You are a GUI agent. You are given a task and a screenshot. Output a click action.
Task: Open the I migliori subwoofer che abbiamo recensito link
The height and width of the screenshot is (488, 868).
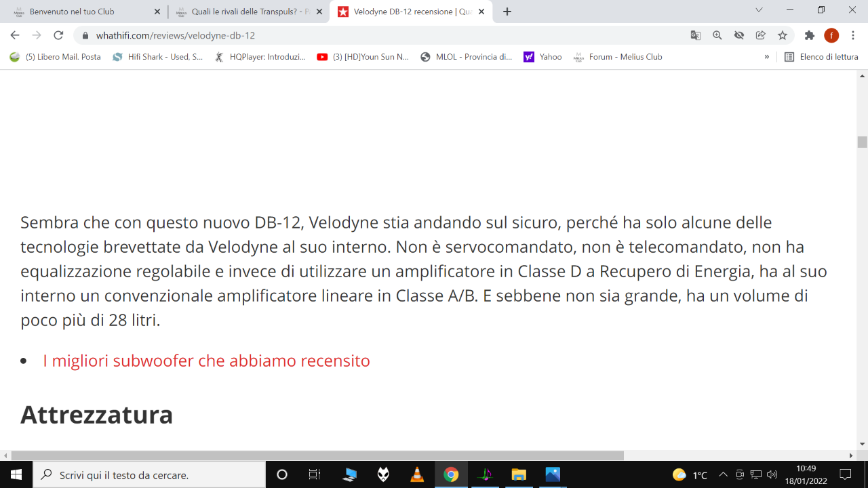pyautogui.click(x=206, y=361)
